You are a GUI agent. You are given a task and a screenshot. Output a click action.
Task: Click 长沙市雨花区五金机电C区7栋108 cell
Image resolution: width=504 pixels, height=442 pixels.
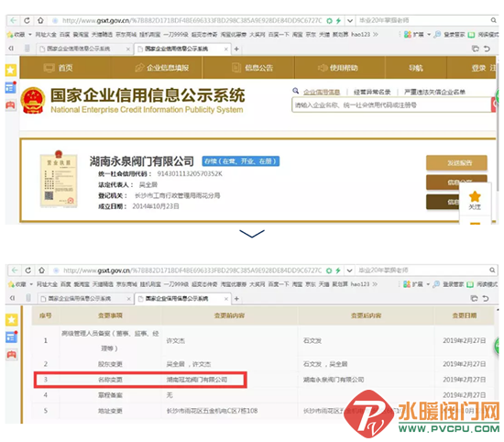coord(212,411)
